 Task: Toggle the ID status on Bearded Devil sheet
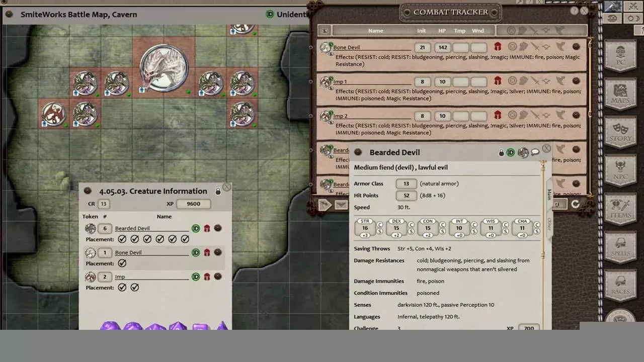click(x=511, y=152)
